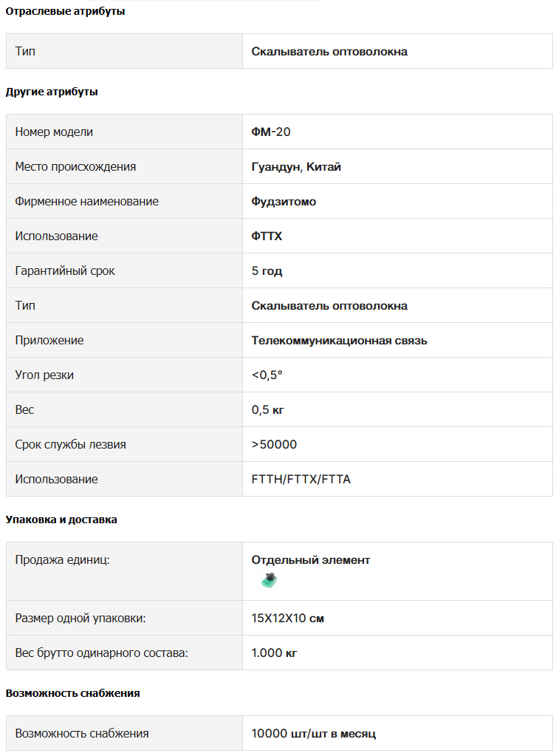556x756 pixels.
Task: Select the 'ФТТХ' usage value
Action: point(267,236)
